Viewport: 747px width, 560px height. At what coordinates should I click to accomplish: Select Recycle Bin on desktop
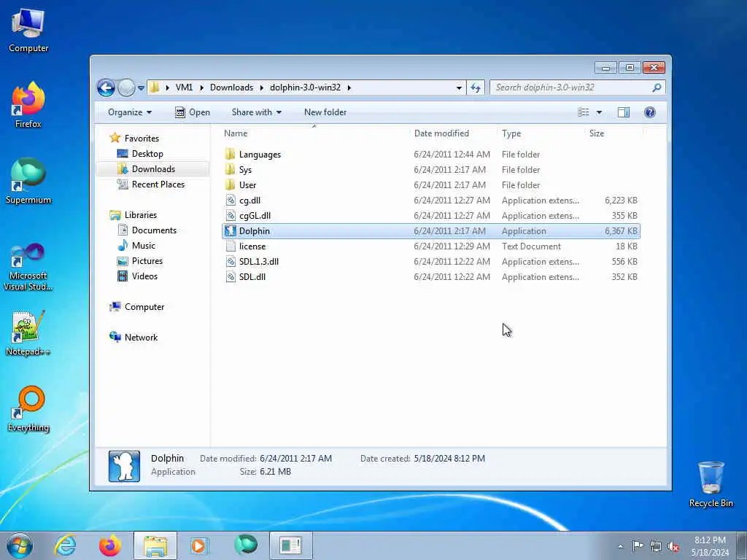coord(711,484)
